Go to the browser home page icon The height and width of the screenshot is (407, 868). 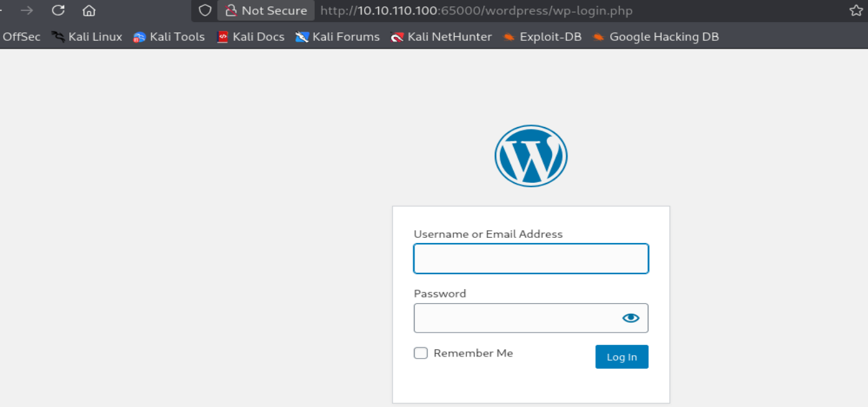(89, 10)
